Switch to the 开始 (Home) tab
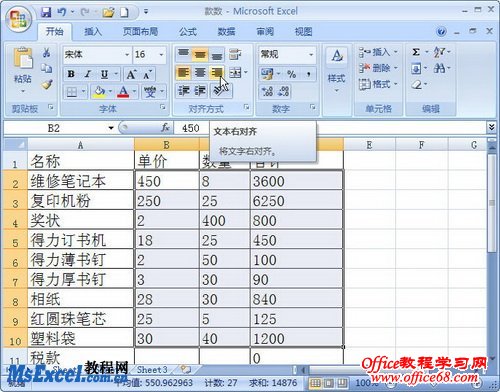This screenshot has height=392, width=500. [x=54, y=32]
